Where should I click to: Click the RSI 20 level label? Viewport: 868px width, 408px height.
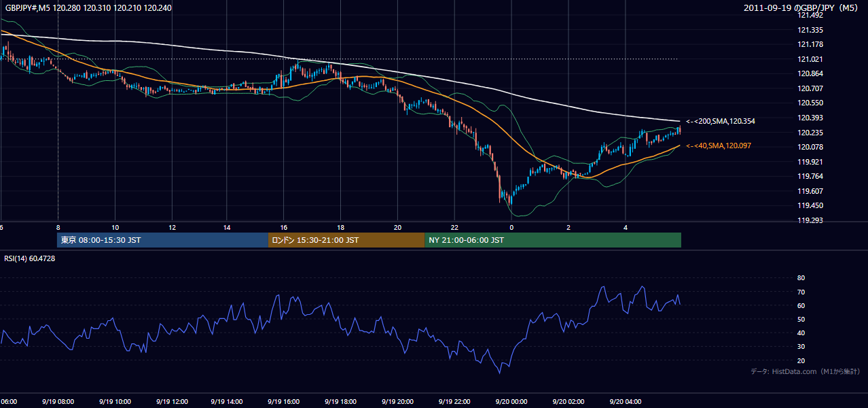click(801, 360)
